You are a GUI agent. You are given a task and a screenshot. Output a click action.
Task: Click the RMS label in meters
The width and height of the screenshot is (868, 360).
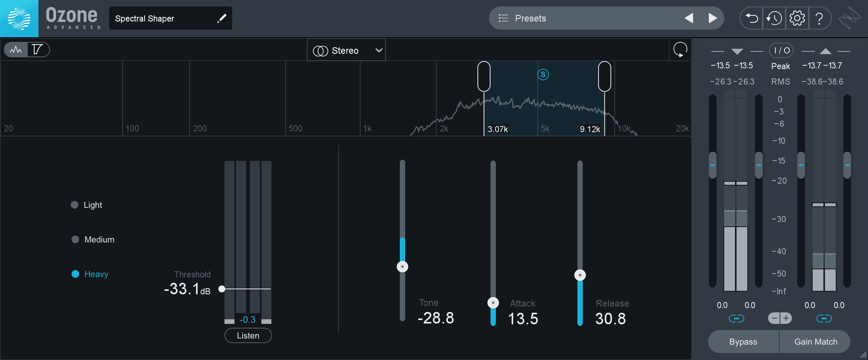(781, 81)
